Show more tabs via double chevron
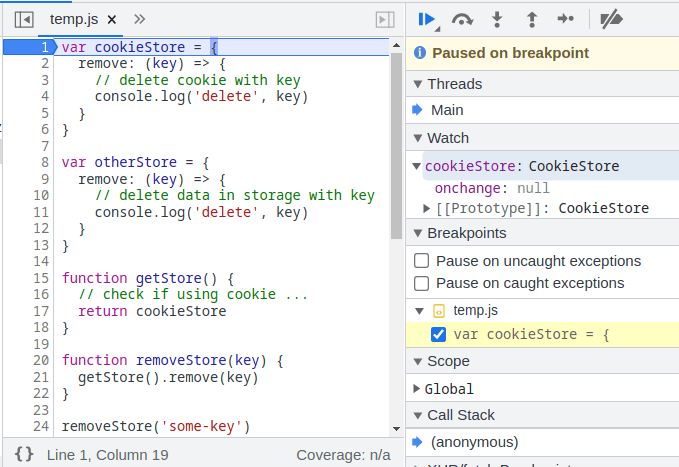 point(139,19)
